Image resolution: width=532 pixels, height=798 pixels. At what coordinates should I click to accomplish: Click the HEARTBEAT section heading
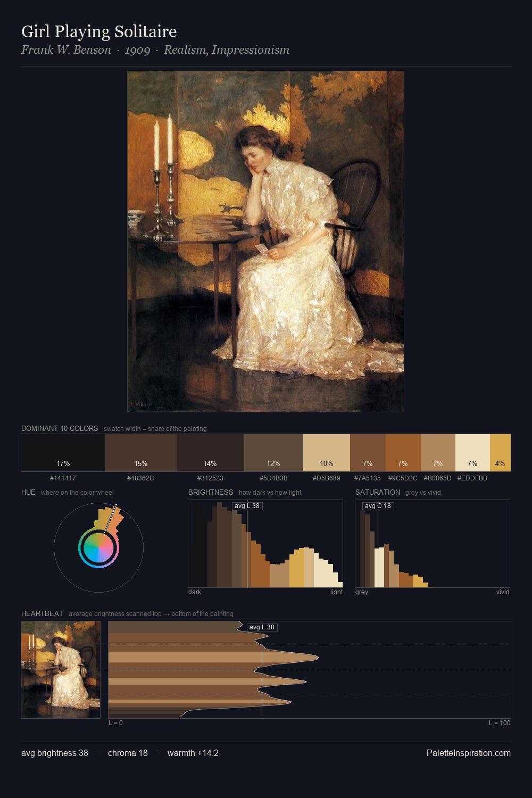pyautogui.click(x=42, y=613)
